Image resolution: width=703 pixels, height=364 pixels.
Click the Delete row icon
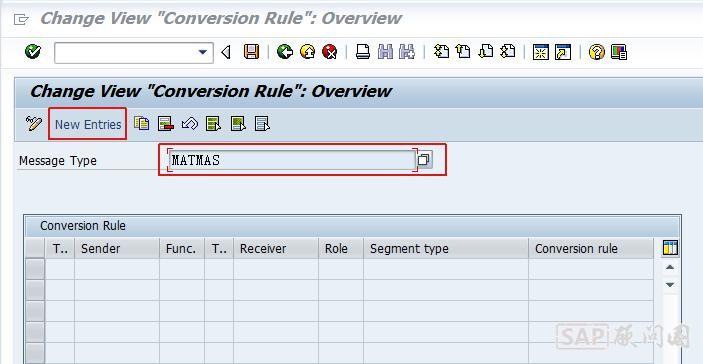pos(166,123)
